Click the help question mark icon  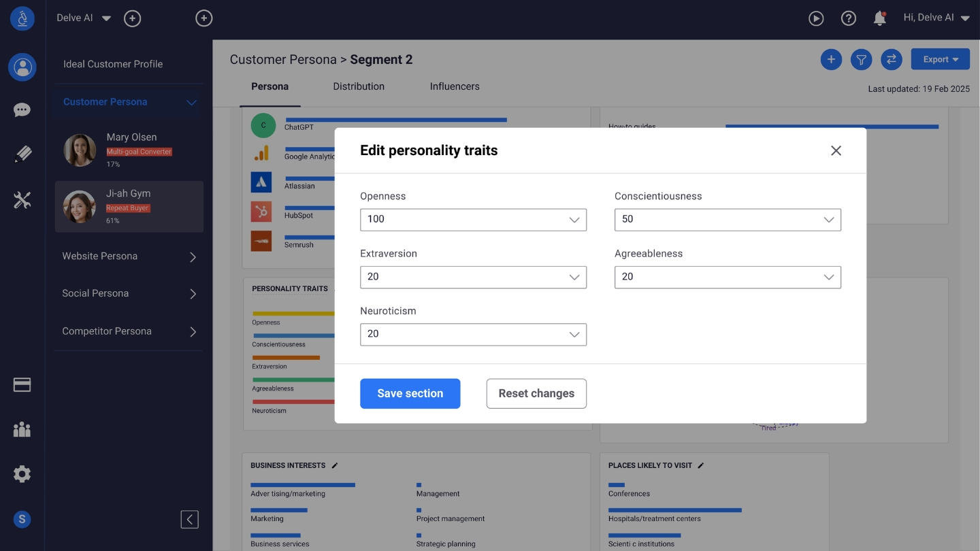(x=849, y=18)
